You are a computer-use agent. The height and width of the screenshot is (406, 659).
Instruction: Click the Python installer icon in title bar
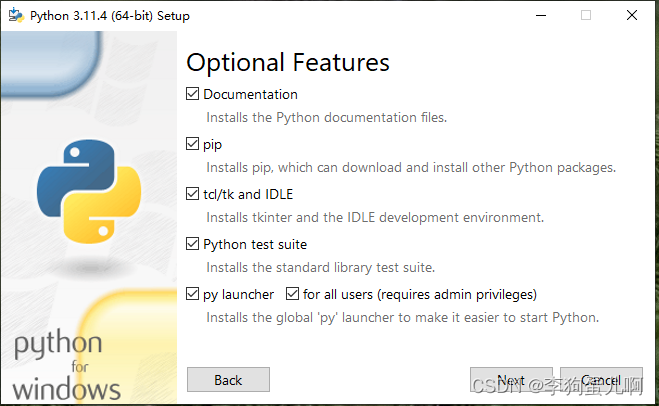[16, 16]
